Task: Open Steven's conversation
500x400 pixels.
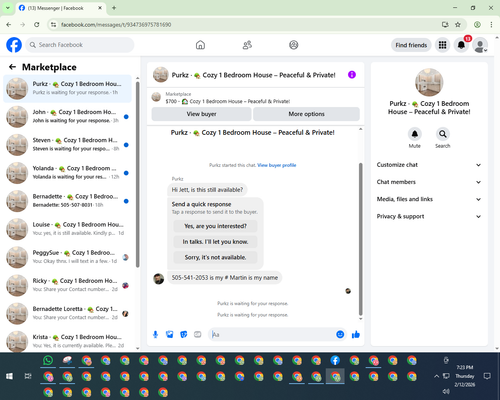Action: [67, 145]
